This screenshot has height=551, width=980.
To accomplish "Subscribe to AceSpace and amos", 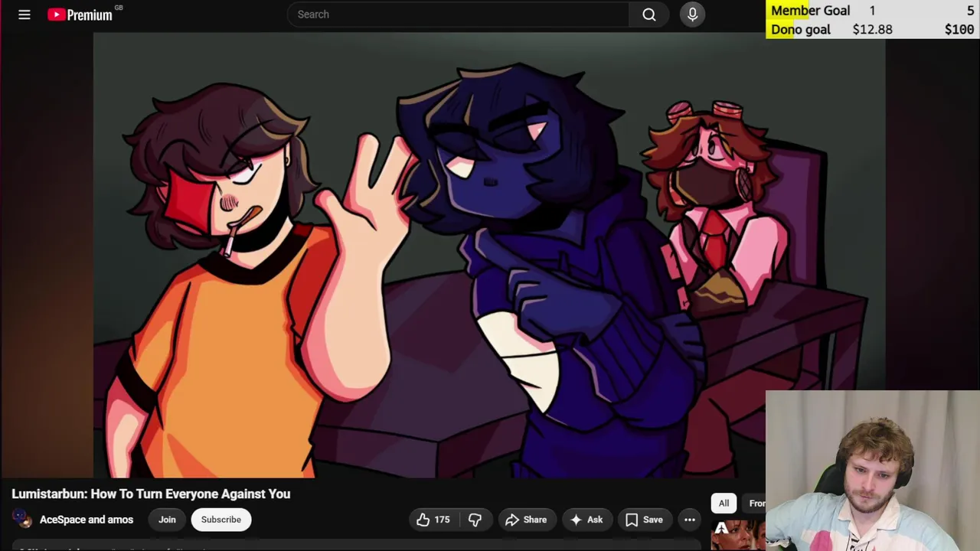I will click(221, 520).
